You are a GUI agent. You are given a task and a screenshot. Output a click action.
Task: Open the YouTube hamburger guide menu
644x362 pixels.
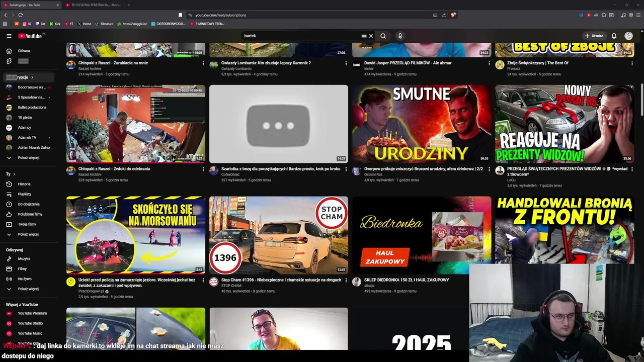(x=9, y=36)
